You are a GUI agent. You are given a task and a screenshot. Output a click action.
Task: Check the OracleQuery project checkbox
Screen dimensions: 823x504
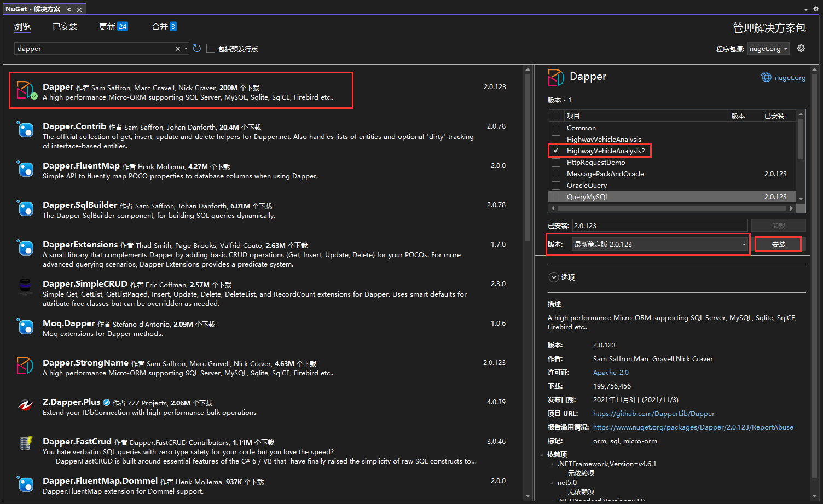556,185
